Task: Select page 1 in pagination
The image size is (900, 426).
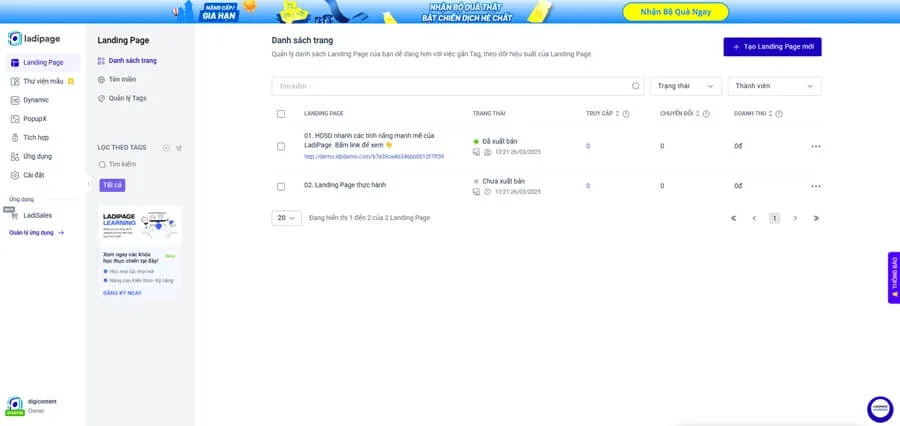Action: pyautogui.click(x=774, y=218)
